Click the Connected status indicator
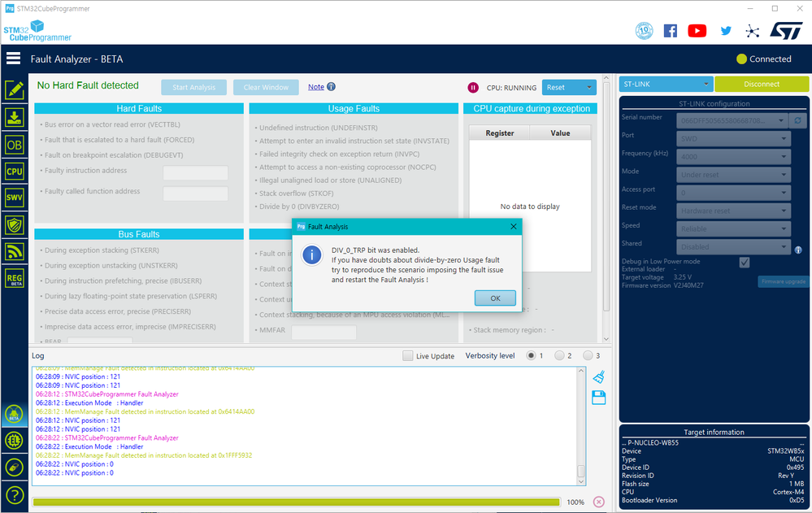This screenshot has height=513, width=812. pos(764,59)
